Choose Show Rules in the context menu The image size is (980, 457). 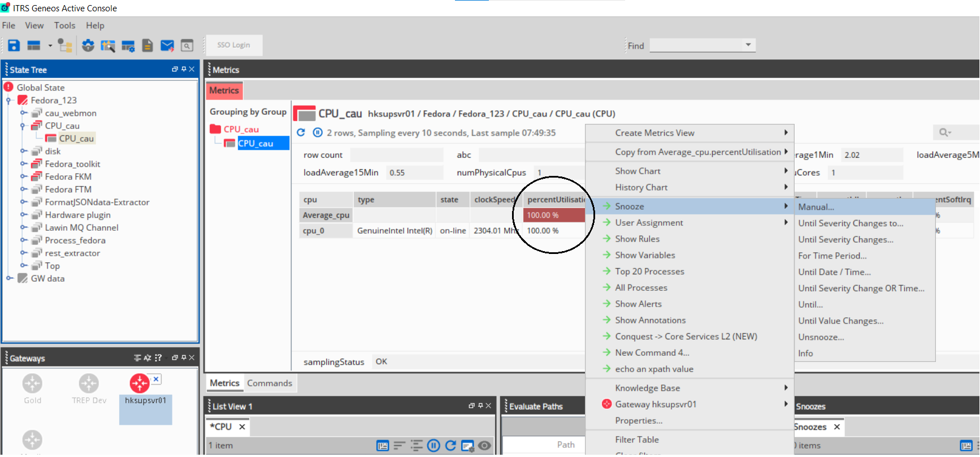(x=690, y=239)
